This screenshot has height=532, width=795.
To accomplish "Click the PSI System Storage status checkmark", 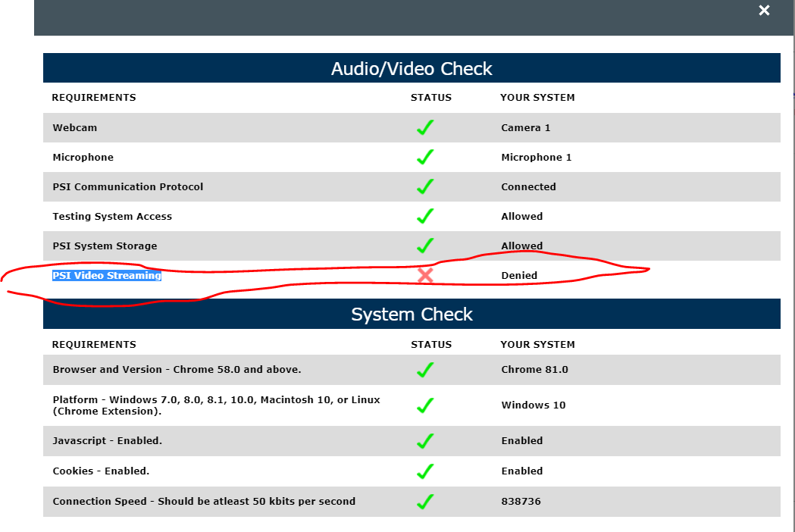I will click(x=425, y=246).
